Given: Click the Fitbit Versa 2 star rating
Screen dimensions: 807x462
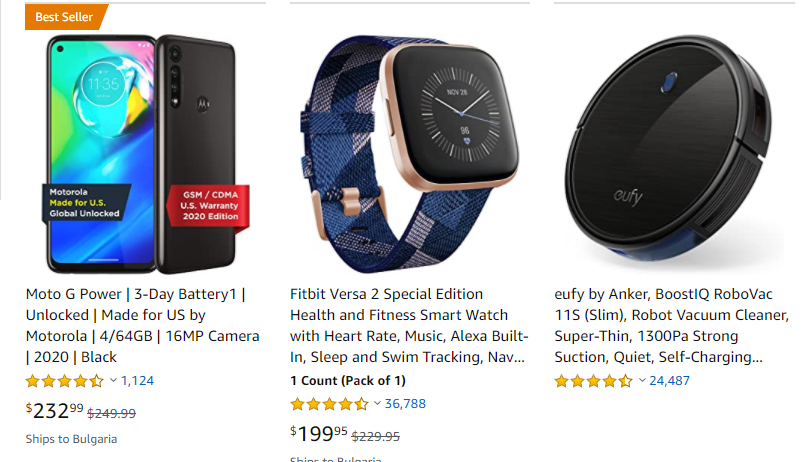Looking at the screenshot, I should point(329,404).
